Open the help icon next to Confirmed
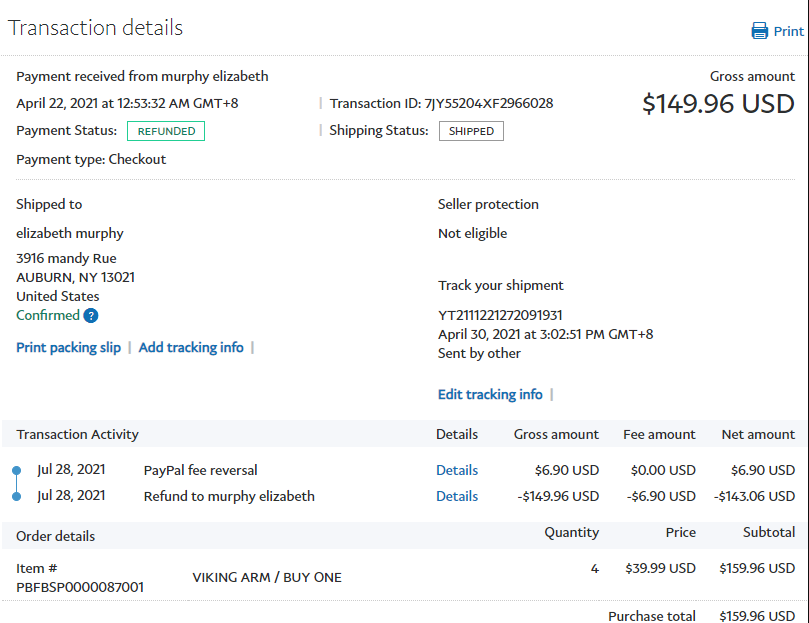The width and height of the screenshot is (809, 623). tap(91, 316)
